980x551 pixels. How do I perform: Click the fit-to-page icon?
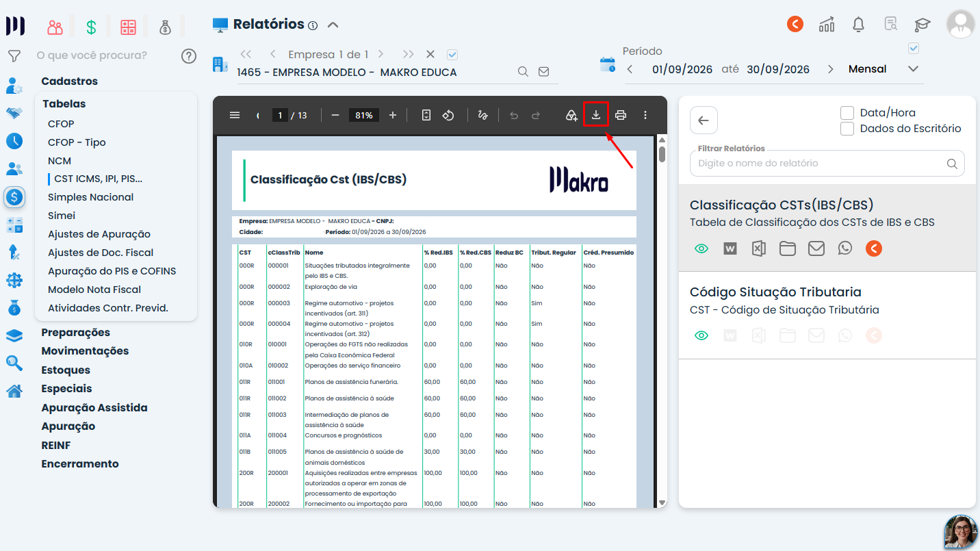[x=426, y=115]
